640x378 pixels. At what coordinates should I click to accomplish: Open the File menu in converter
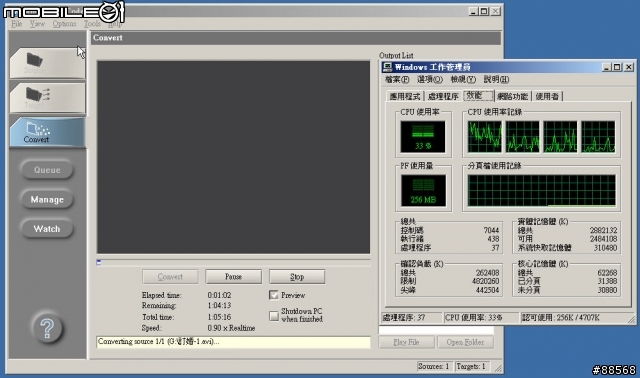17,24
